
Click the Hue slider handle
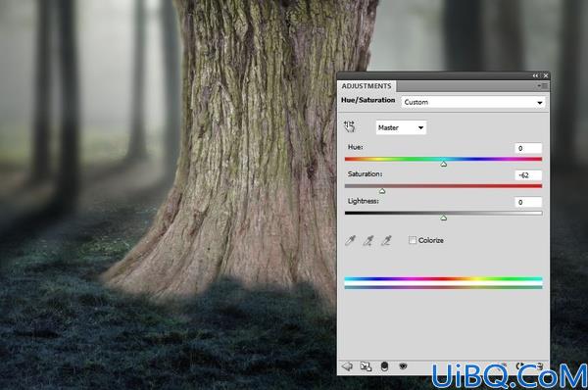[444, 164]
